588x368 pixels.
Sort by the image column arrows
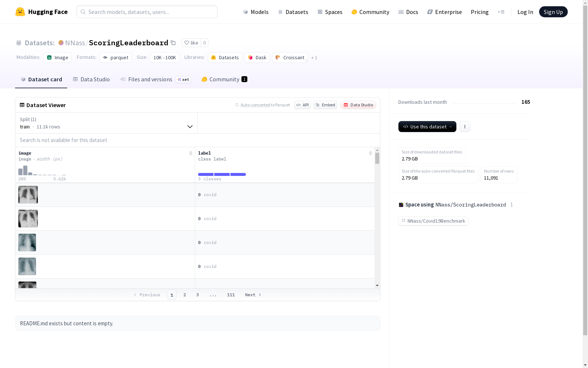[x=191, y=153]
